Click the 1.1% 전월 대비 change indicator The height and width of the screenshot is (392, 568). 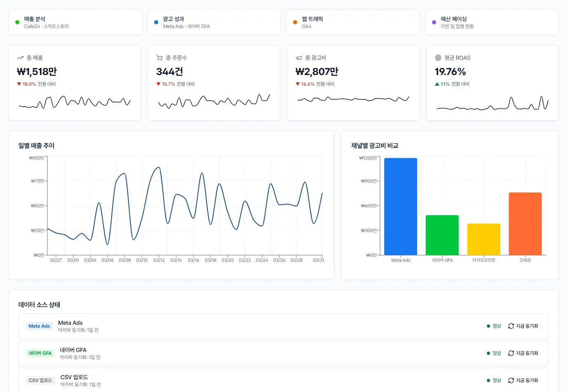pos(452,84)
